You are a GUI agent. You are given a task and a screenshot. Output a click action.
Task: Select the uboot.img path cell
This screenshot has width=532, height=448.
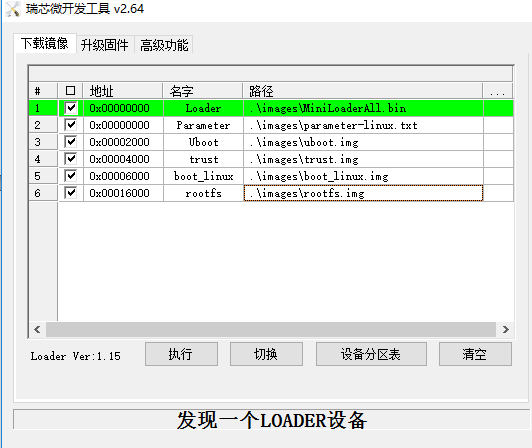[363, 142]
